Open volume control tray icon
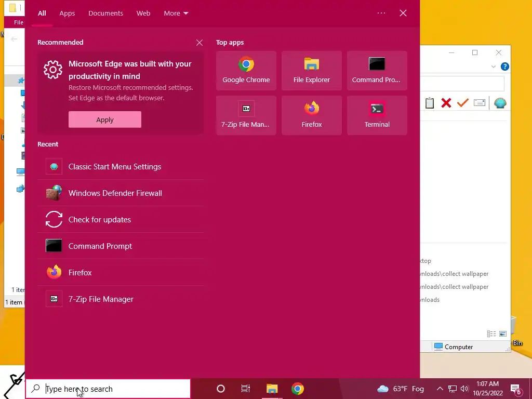Screen dimensions: 532x399 coord(464,389)
